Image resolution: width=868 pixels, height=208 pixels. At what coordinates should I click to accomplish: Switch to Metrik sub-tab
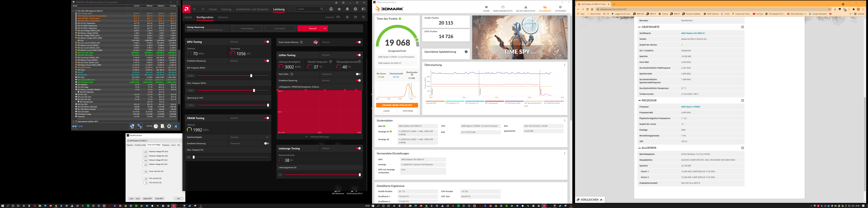click(x=188, y=17)
